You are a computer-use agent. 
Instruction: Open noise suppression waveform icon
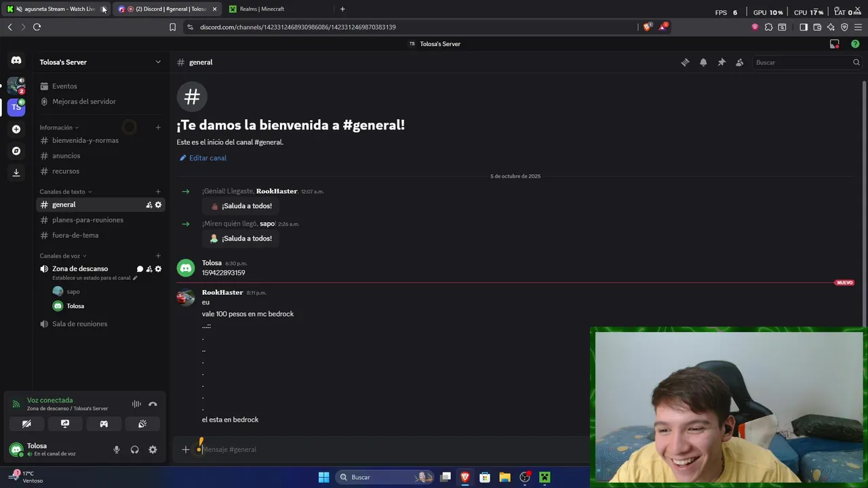pyautogui.click(x=136, y=404)
